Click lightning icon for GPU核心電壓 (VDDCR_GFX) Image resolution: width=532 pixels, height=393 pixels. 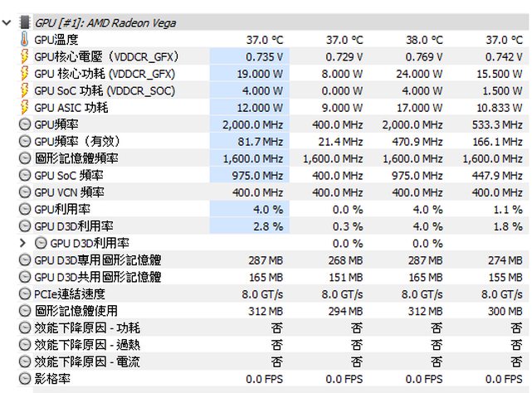(24, 56)
